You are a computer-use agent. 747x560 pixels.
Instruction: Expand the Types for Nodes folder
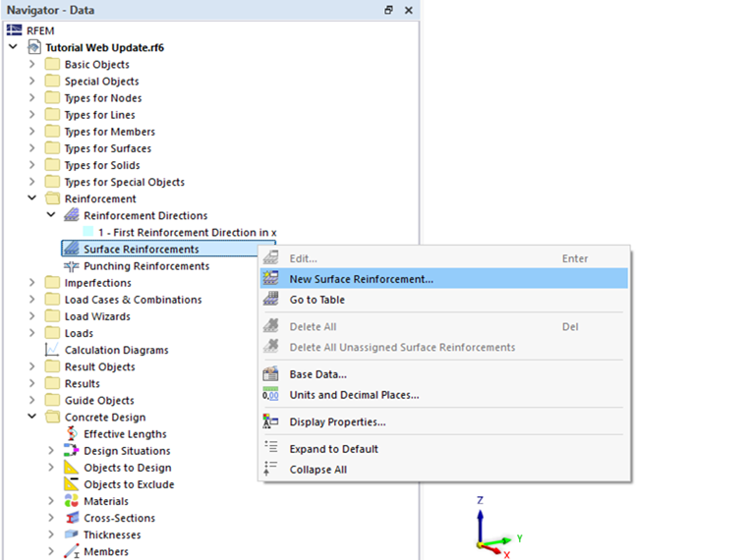click(x=31, y=97)
